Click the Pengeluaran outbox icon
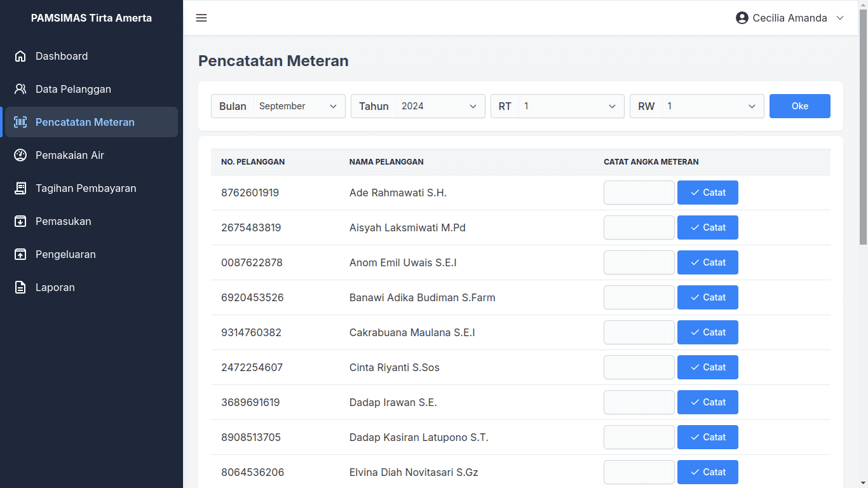This screenshot has width=868, height=488. tap(20, 254)
